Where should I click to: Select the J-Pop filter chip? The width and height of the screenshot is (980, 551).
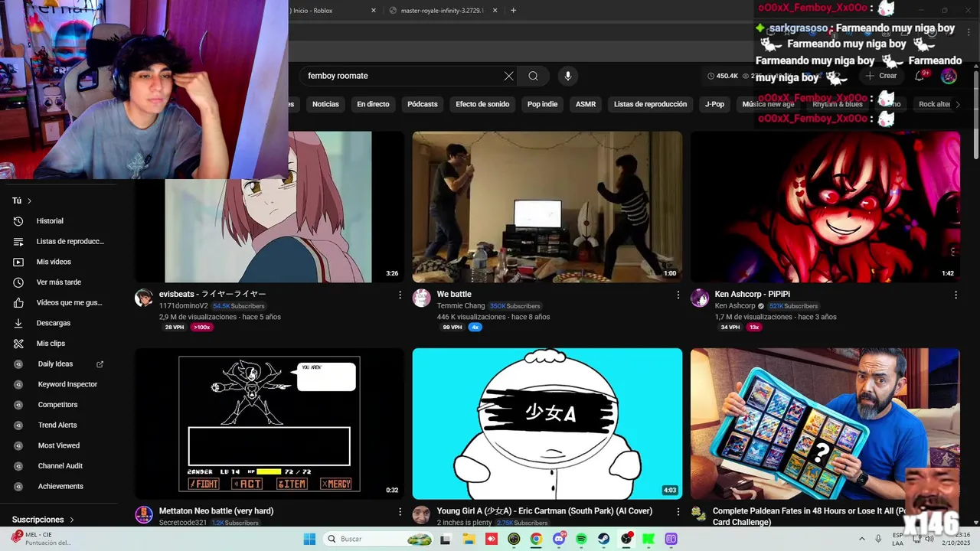pyautogui.click(x=714, y=104)
